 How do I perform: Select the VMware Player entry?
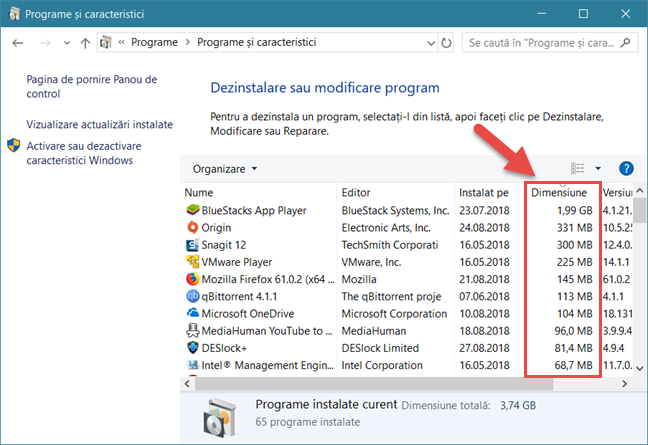407,262
